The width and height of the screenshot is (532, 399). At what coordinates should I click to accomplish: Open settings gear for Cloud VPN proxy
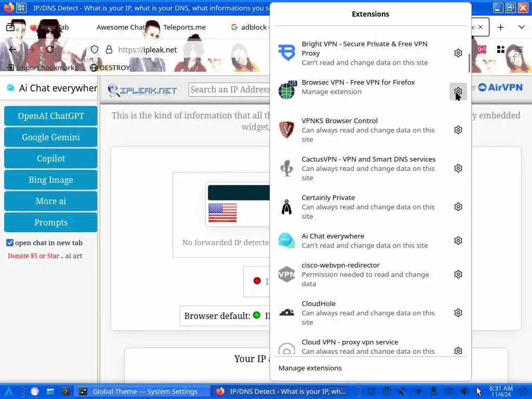[458, 351]
